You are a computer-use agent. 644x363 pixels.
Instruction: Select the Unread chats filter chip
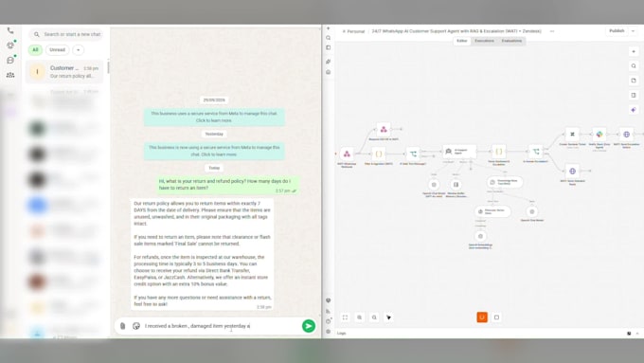click(x=57, y=49)
